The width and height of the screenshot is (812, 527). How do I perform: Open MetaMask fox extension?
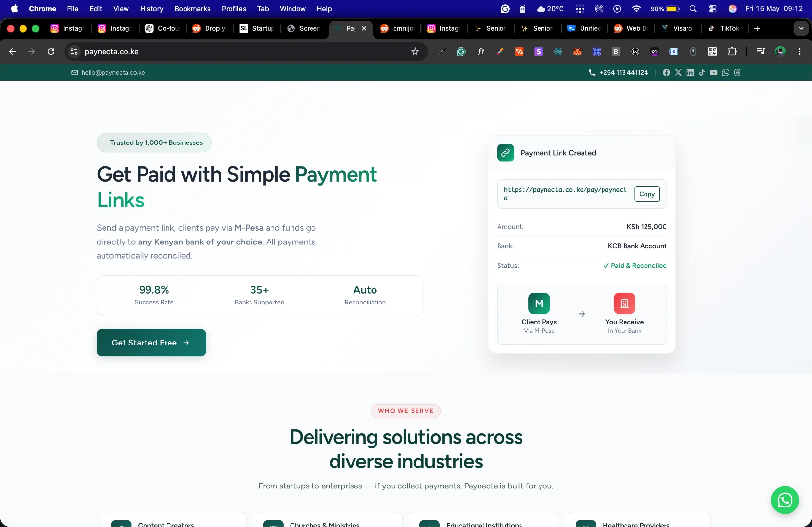[x=577, y=51]
